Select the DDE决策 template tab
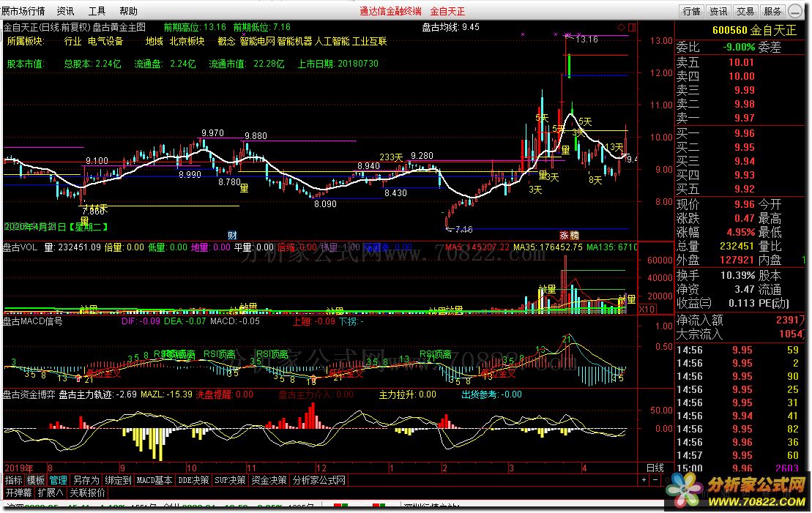The image size is (812, 513). [x=193, y=480]
